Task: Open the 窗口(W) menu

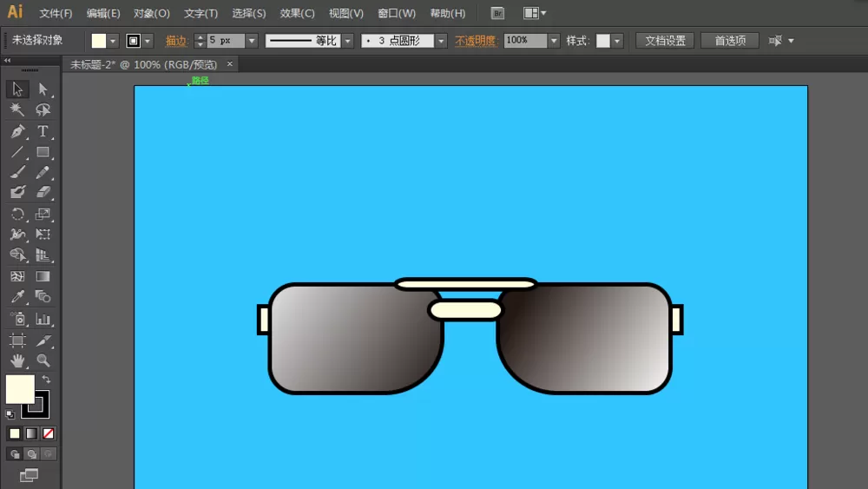Action: click(x=397, y=13)
